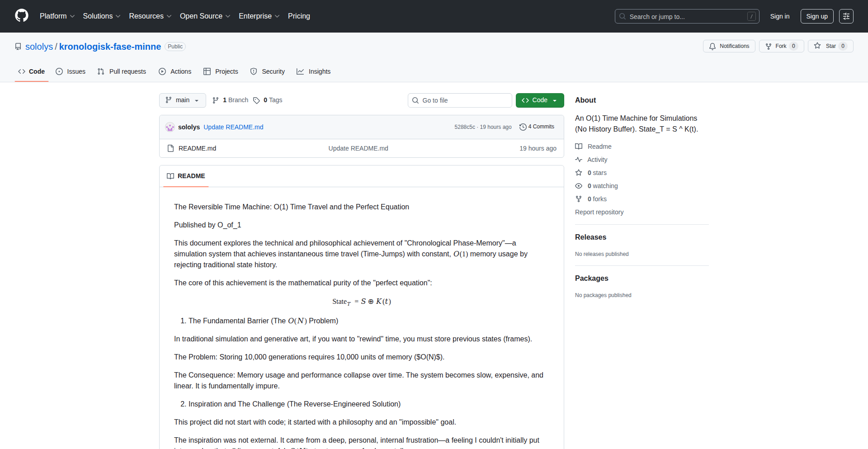This screenshot has width=868, height=449.
Task: Go to the Insights tab
Action: tap(314, 71)
